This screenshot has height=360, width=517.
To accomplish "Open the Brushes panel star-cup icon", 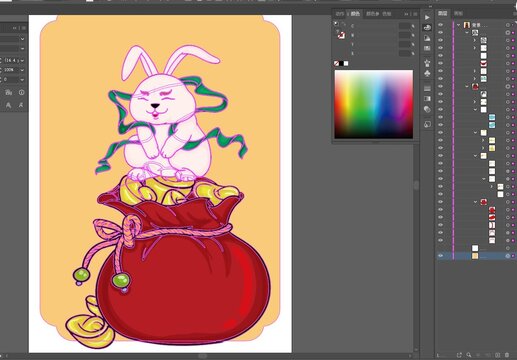I will 427,63.
